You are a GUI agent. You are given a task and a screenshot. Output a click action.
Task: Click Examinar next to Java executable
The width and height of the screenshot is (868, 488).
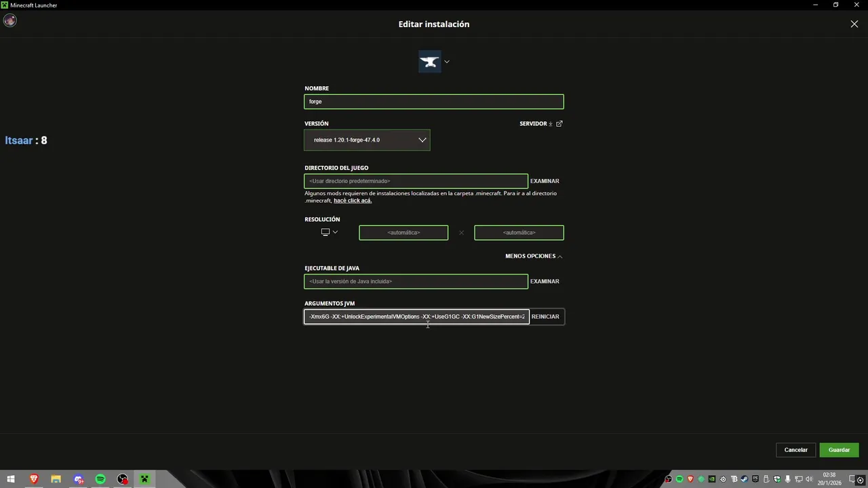[545, 281]
